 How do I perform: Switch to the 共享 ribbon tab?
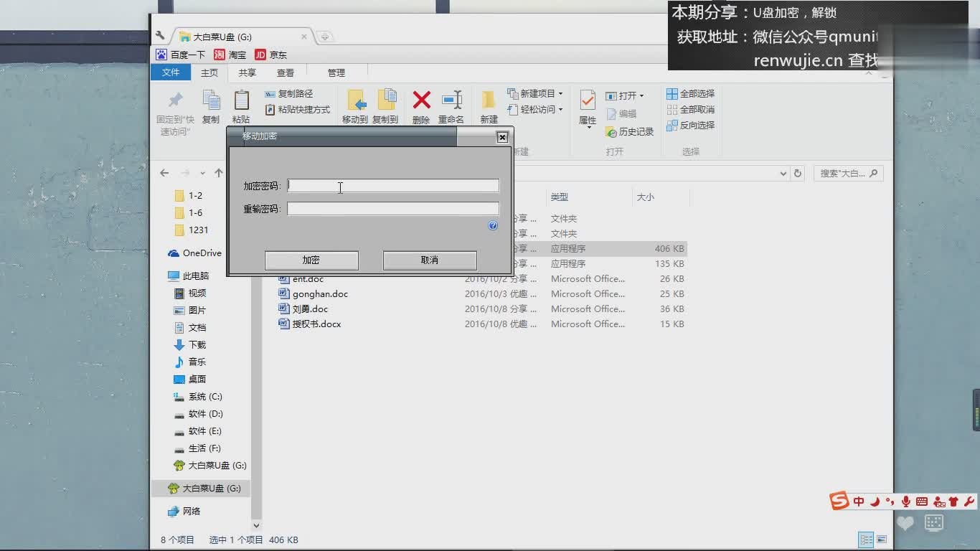click(x=248, y=72)
